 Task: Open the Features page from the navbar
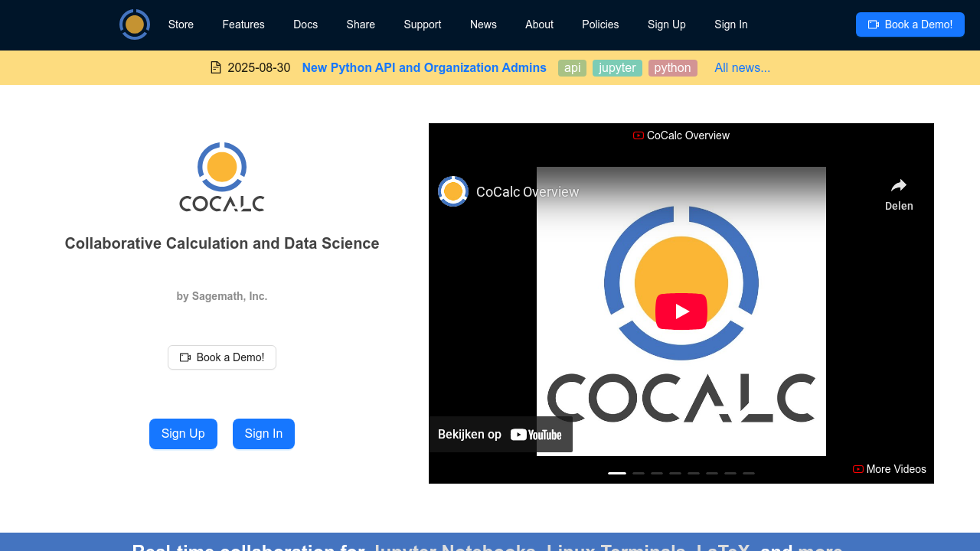[243, 24]
